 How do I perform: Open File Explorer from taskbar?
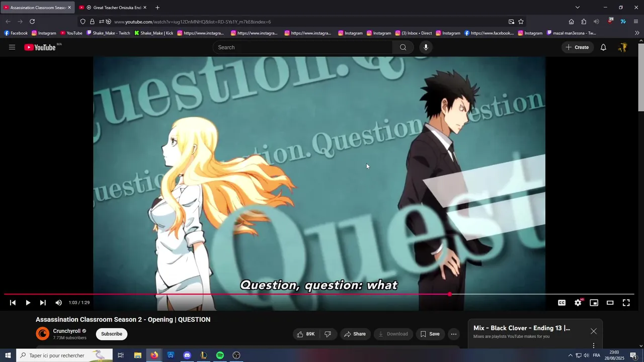point(137,355)
